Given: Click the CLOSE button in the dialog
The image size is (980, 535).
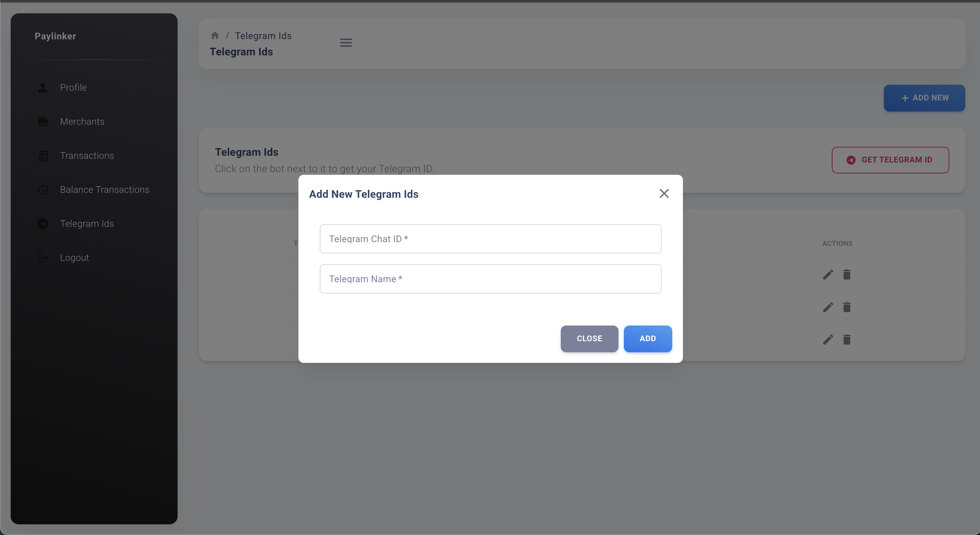Looking at the screenshot, I should [589, 339].
